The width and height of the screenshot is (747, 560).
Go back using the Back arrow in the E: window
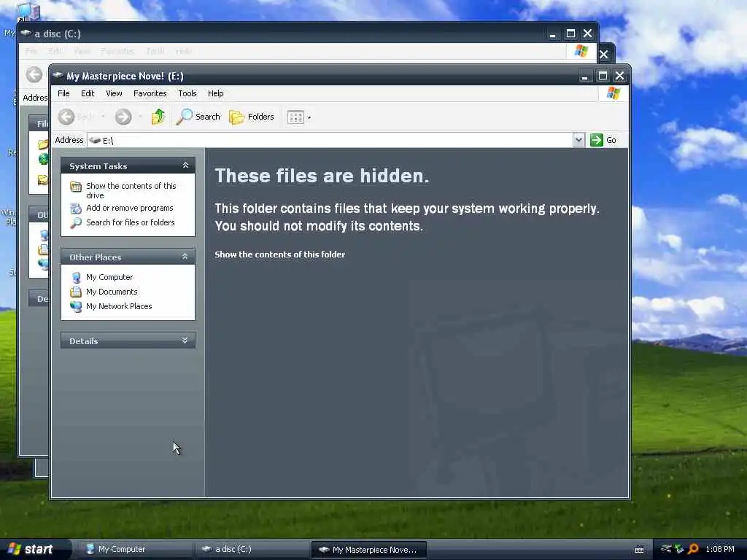(66, 117)
